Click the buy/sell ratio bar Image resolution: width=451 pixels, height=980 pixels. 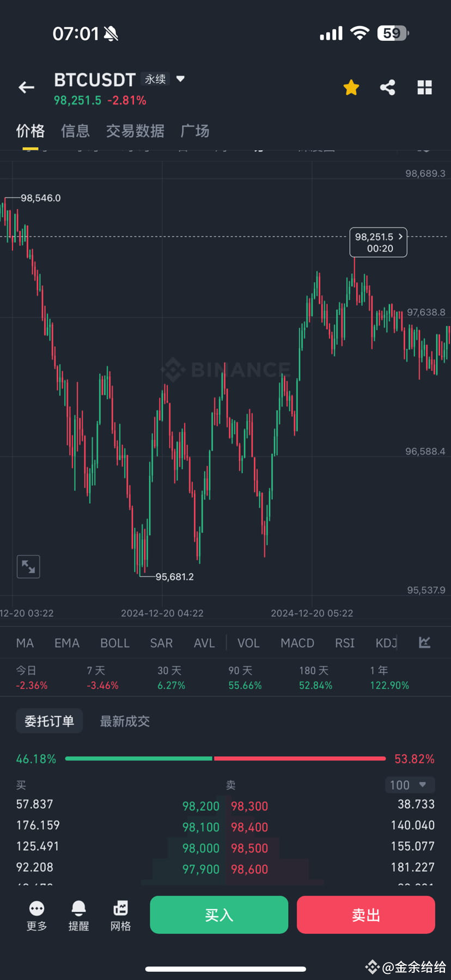tap(225, 758)
